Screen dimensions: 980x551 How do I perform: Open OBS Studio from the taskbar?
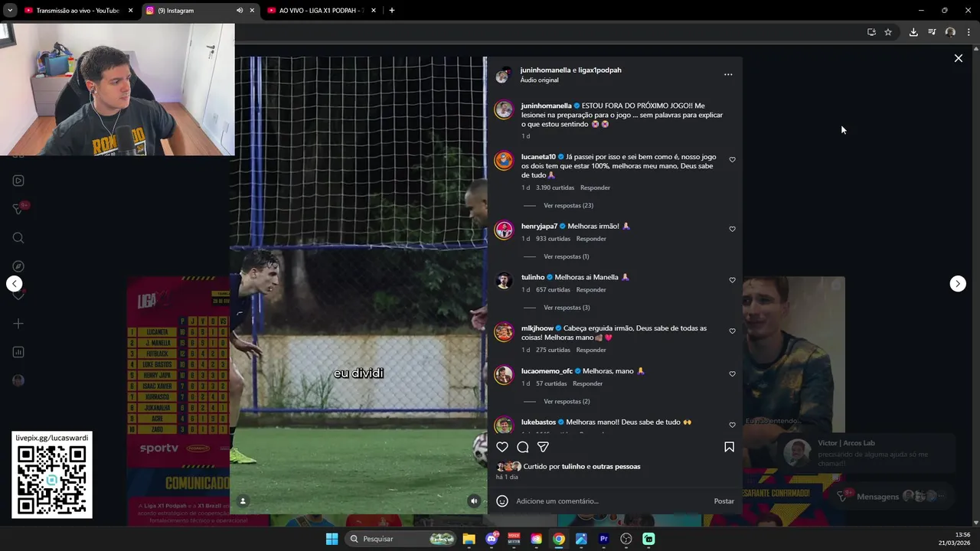(x=626, y=539)
